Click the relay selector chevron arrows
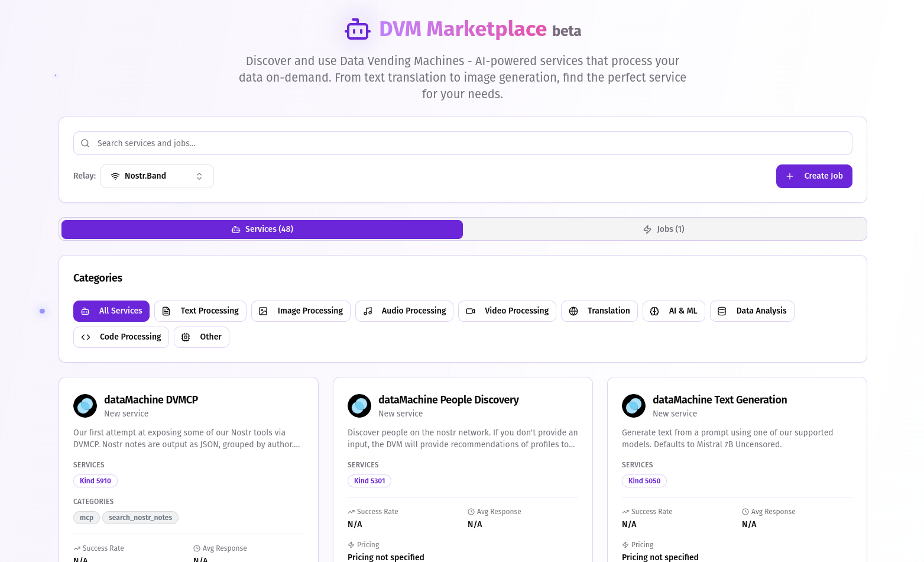Image resolution: width=924 pixels, height=562 pixels. pyautogui.click(x=199, y=176)
